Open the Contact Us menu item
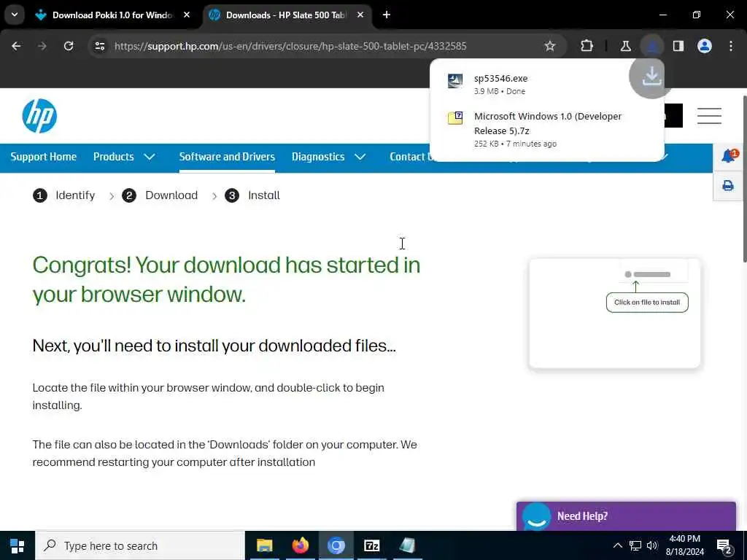 tap(410, 157)
